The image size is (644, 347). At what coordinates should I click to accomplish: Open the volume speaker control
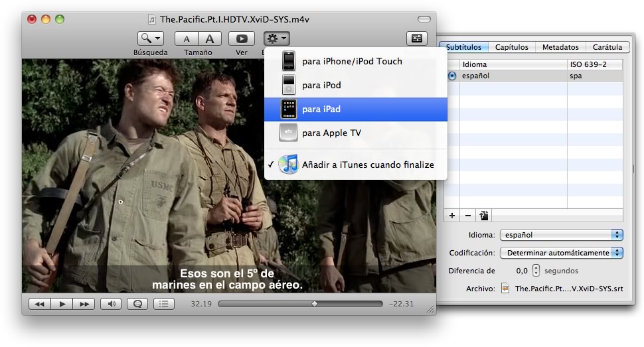111,305
